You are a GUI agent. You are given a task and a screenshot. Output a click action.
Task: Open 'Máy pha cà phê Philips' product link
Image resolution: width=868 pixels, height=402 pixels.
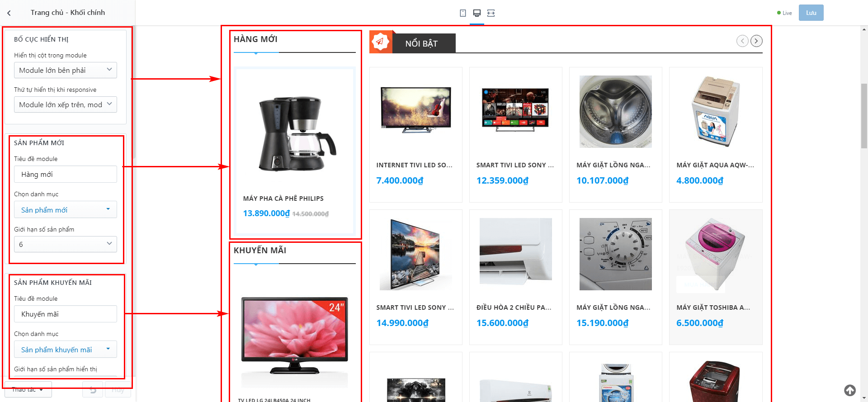[283, 199]
